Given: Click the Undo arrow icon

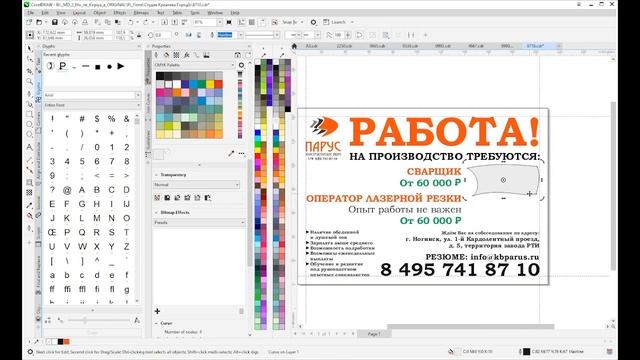Looking at the screenshot, I should [131, 22].
